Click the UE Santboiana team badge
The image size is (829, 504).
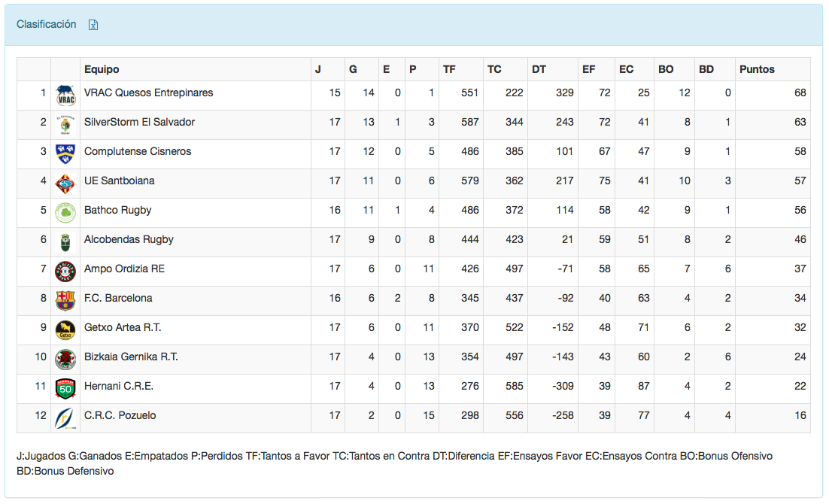tap(65, 184)
